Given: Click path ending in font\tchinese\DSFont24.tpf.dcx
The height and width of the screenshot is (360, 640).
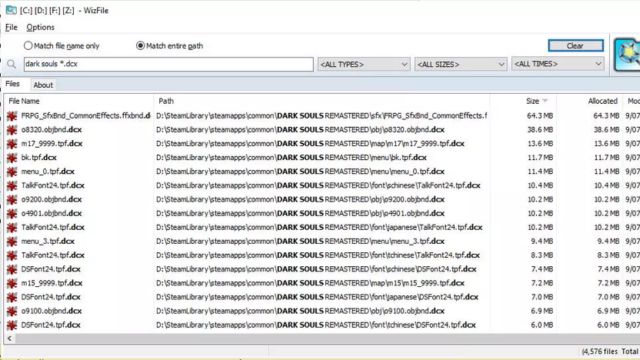Looking at the screenshot, I should (x=316, y=325).
